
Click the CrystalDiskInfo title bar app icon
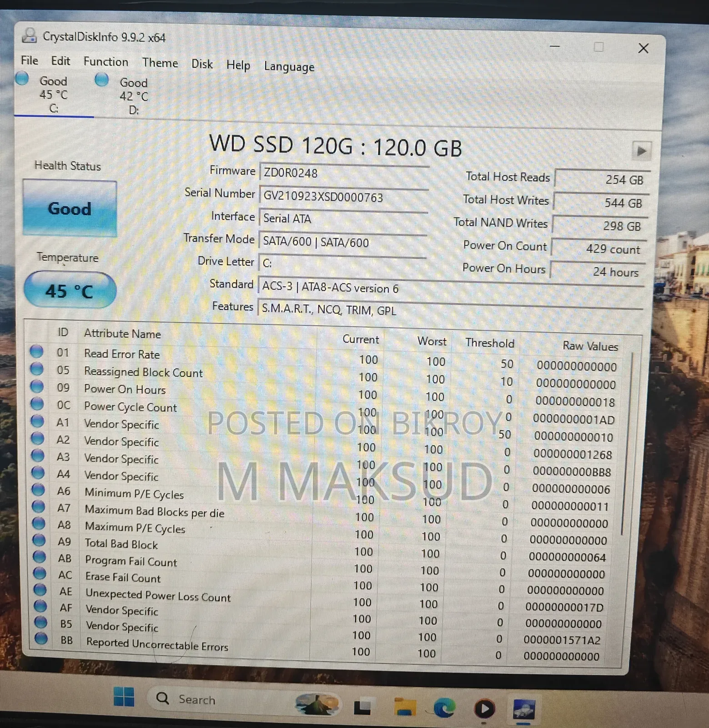tap(30, 35)
